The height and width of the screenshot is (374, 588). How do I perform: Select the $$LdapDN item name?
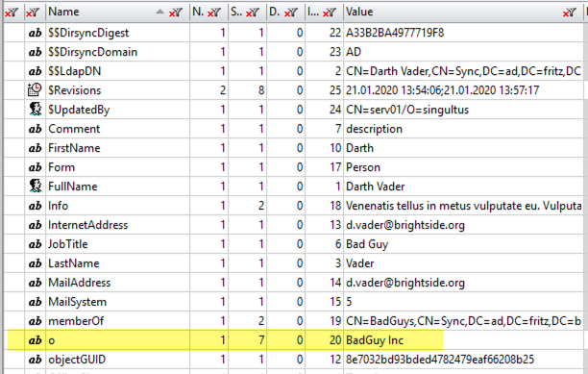point(75,71)
